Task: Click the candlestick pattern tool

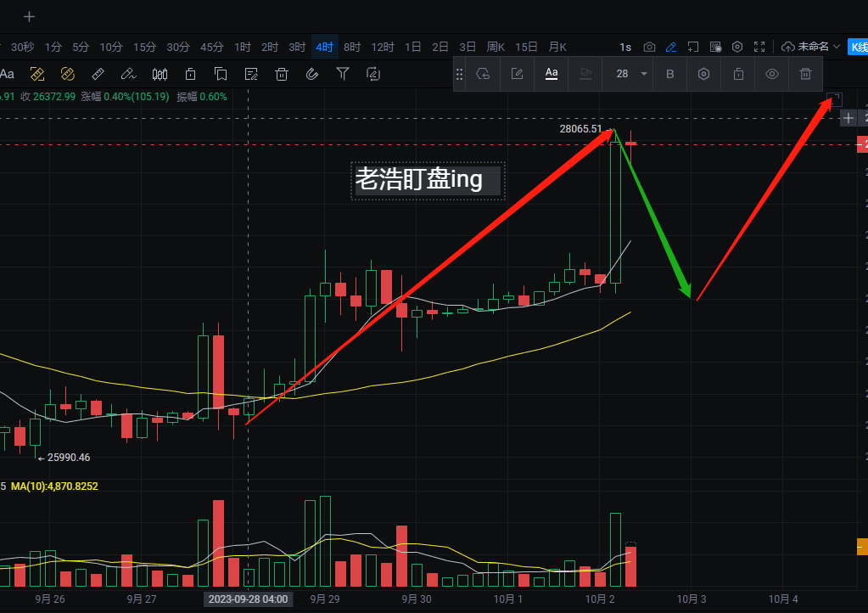Action: (160, 74)
